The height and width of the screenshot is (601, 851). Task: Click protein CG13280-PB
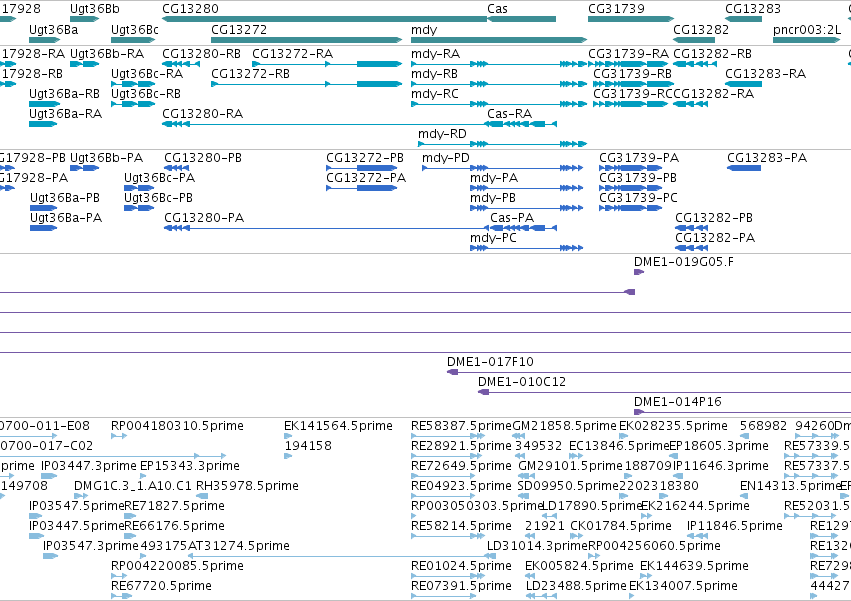click(x=203, y=158)
